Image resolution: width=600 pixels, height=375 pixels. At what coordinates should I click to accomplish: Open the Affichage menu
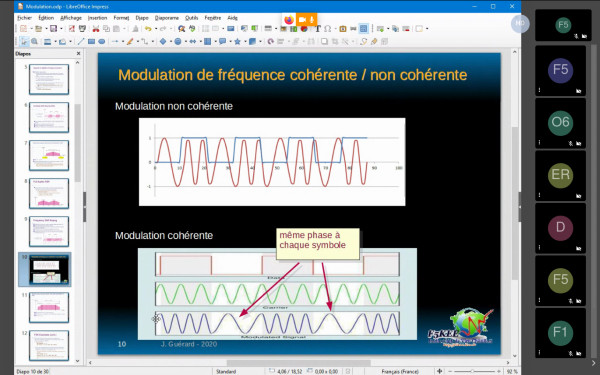tap(71, 18)
